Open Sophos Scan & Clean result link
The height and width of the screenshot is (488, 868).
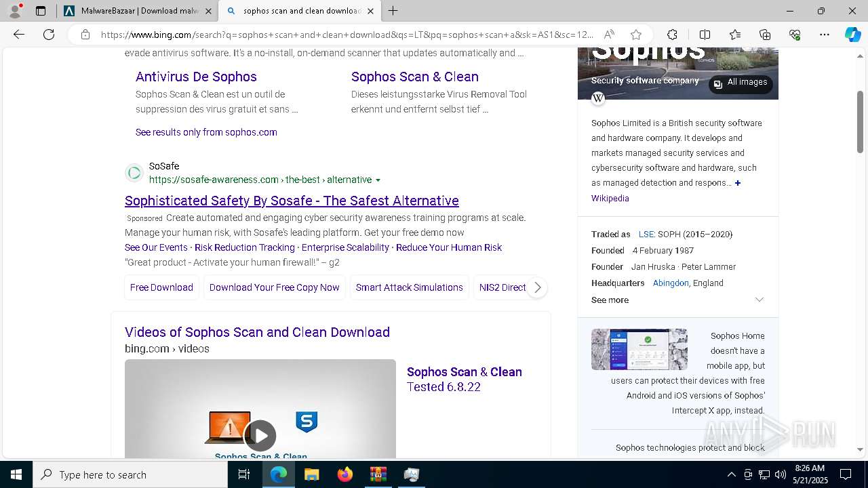tap(415, 77)
